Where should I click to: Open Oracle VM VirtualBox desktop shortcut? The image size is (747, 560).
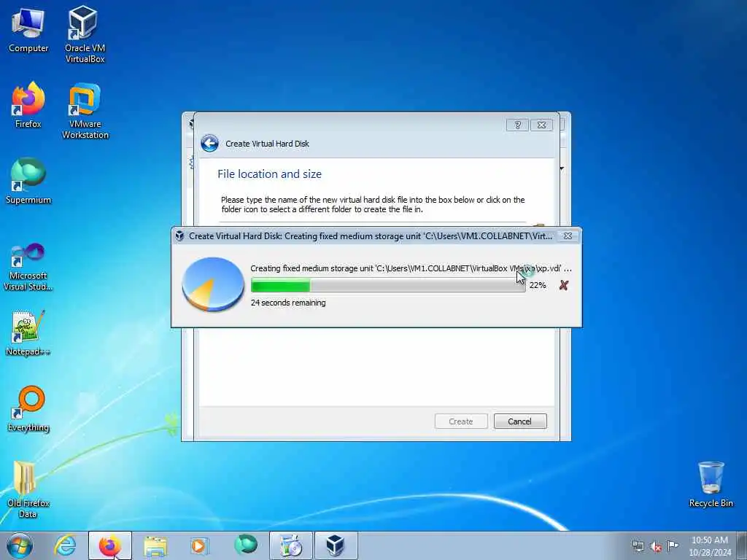pyautogui.click(x=85, y=34)
